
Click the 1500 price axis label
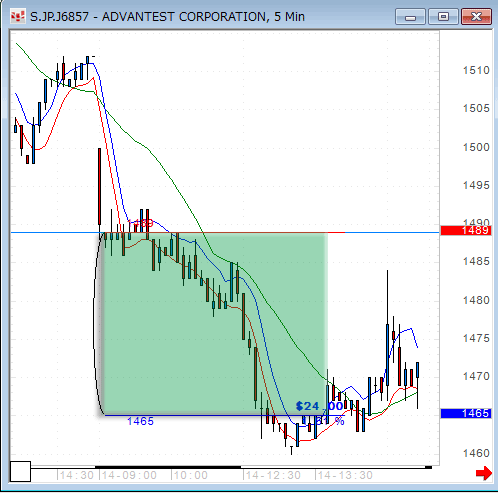coord(476,147)
